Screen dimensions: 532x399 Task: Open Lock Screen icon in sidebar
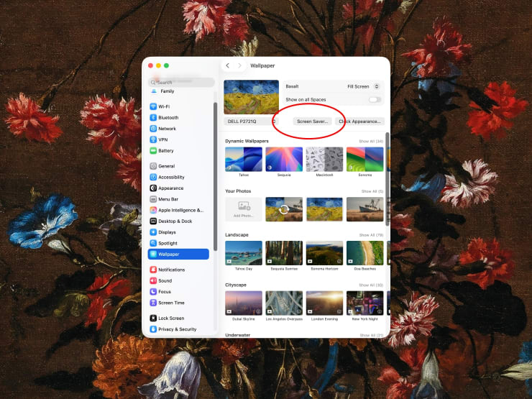click(153, 318)
